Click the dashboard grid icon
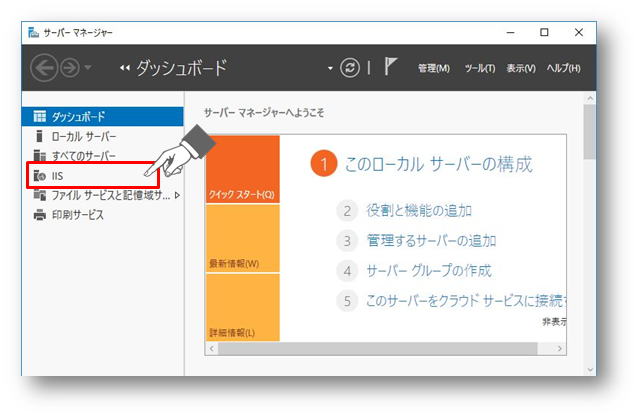 [40, 117]
